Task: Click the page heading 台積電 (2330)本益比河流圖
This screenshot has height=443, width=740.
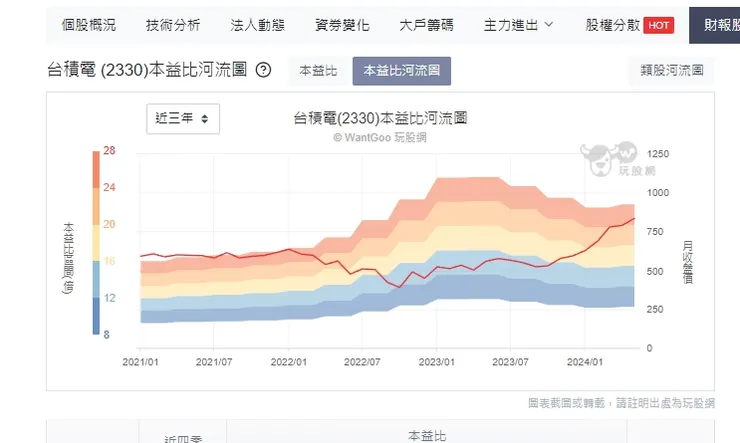Action: tap(147, 70)
